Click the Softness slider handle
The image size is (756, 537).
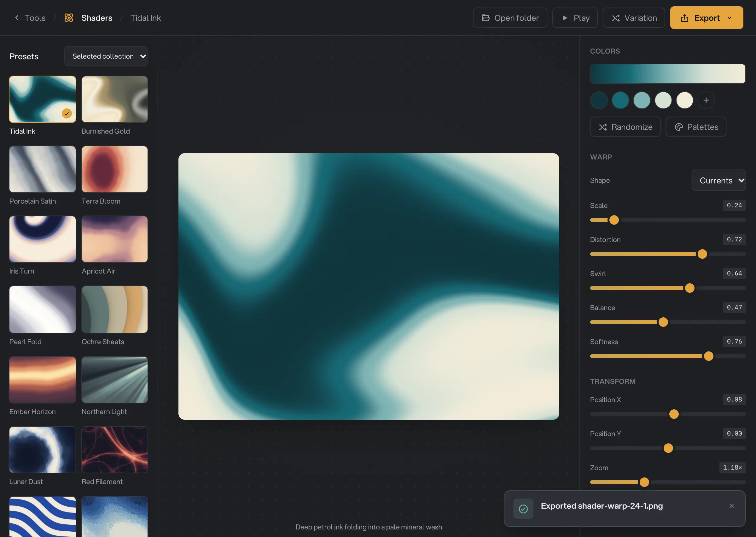pos(708,356)
